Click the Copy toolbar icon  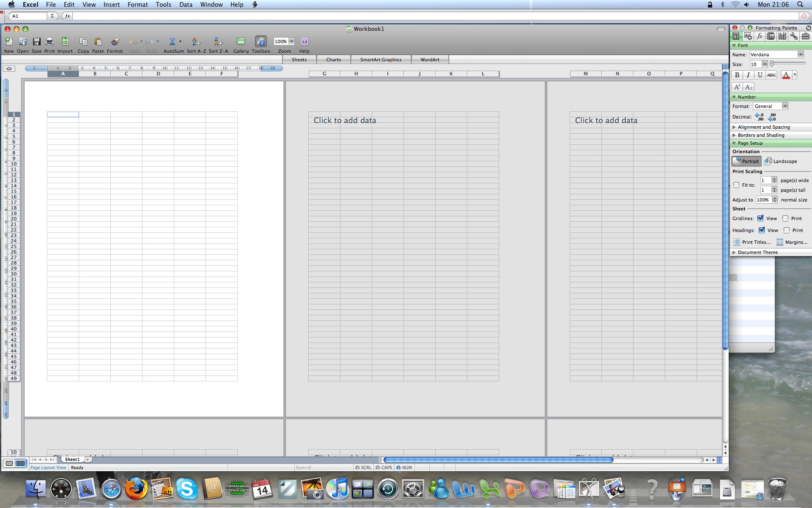point(83,41)
